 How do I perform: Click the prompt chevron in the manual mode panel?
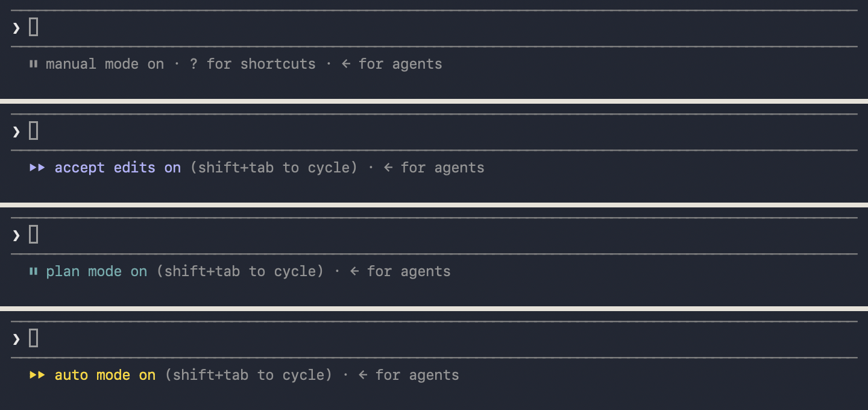pos(16,28)
